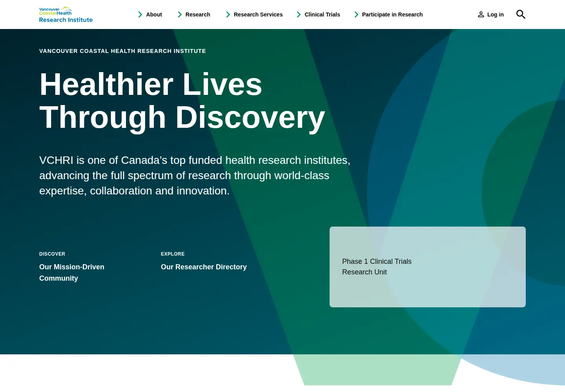Image resolution: width=565 pixels, height=392 pixels.
Task: Open the Research Services menu item
Action: pos(258,15)
